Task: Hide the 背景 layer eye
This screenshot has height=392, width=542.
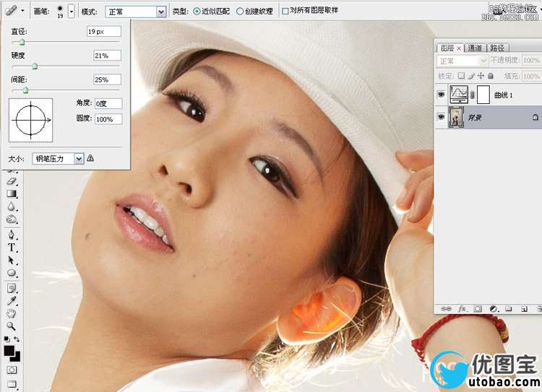Action: pos(441,117)
